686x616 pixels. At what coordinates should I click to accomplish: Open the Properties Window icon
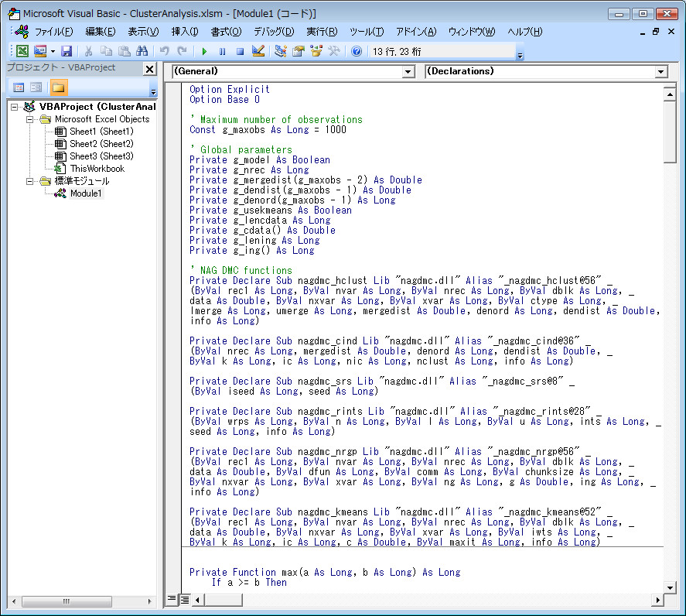[296, 51]
